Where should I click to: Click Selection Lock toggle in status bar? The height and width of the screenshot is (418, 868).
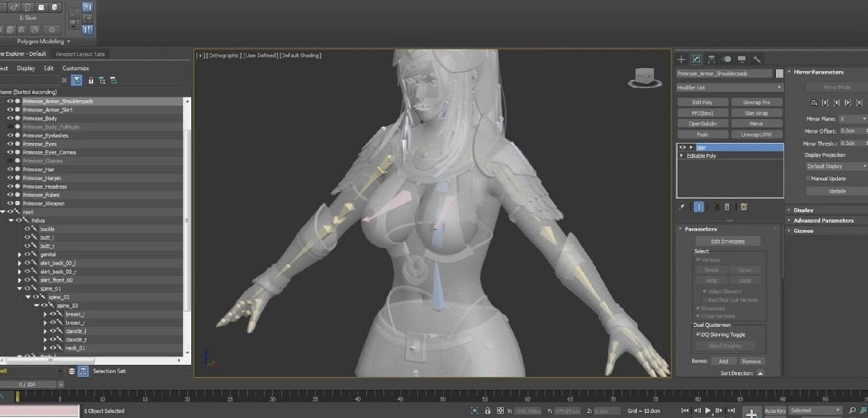point(487,411)
